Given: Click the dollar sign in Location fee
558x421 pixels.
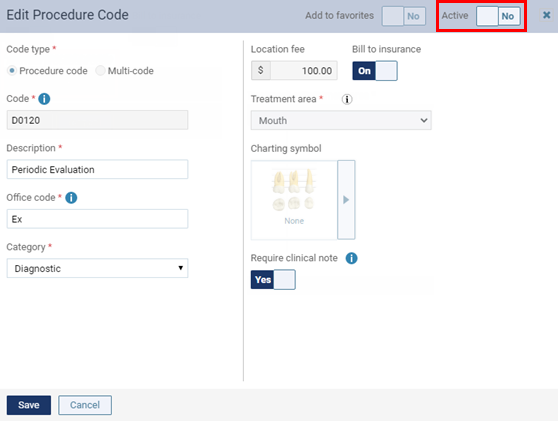Looking at the screenshot, I should (x=261, y=70).
